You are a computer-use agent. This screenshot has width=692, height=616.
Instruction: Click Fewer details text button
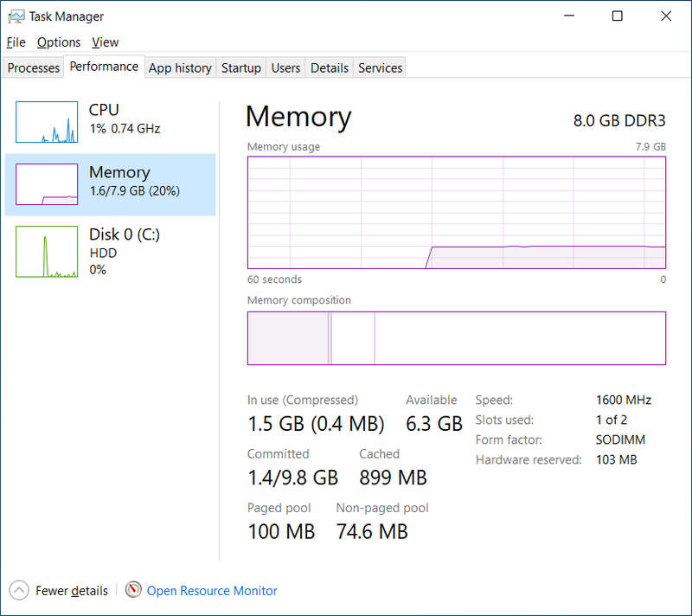(72, 590)
